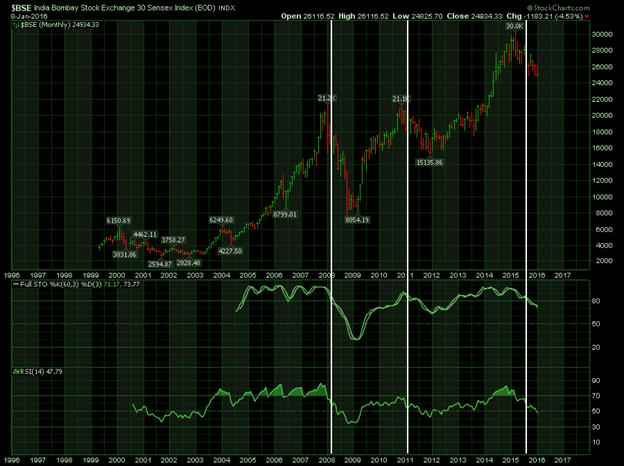Click the 30.0K peak label
Screen dimensions: 624x466
pyautogui.click(x=515, y=26)
